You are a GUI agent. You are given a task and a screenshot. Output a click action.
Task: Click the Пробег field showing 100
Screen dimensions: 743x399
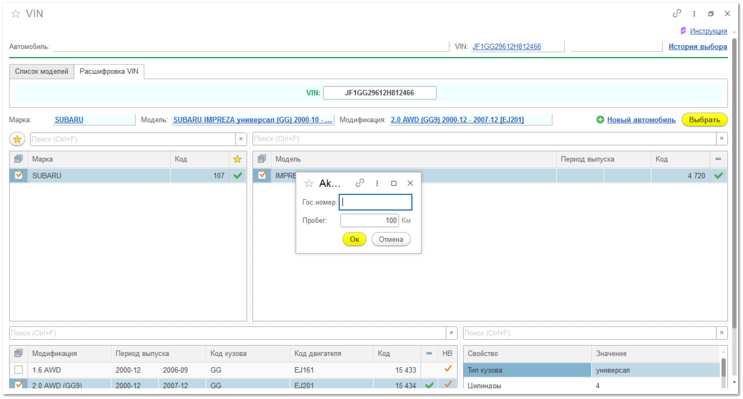pos(369,220)
